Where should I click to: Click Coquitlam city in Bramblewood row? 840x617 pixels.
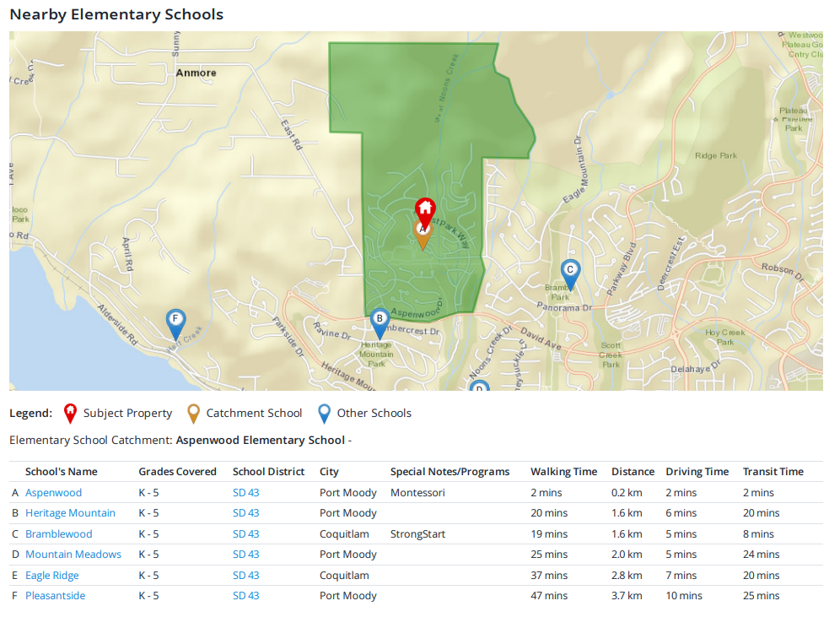click(x=344, y=534)
